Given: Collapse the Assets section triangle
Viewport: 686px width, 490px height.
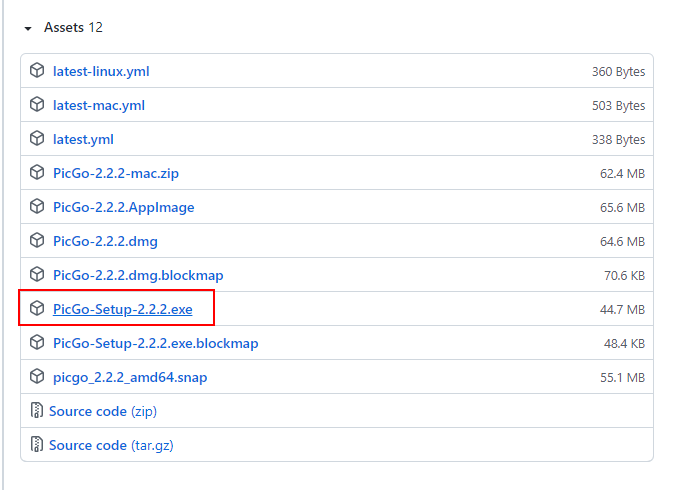Looking at the screenshot, I should (x=28, y=28).
